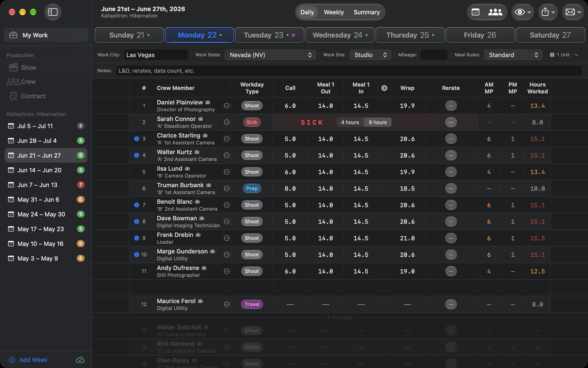Click Add Week in the sidebar
This screenshot has height=368, width=588.
[x=28, y=360]
